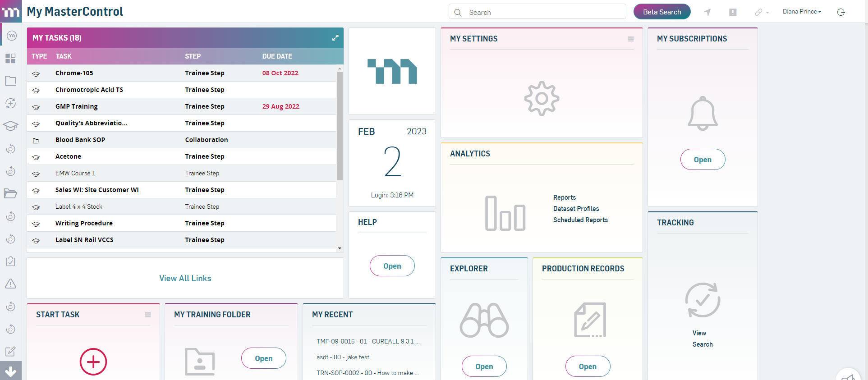Expand the My Tasks panel
Screen dimensions: 868x380
coord(335,38)
